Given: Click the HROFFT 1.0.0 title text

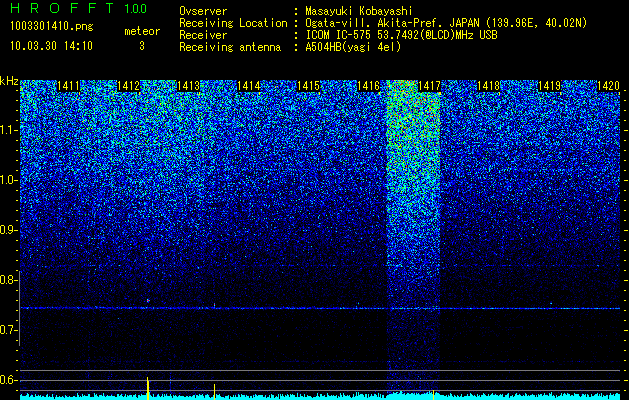Looking at the screenshot, I should 78,8.
